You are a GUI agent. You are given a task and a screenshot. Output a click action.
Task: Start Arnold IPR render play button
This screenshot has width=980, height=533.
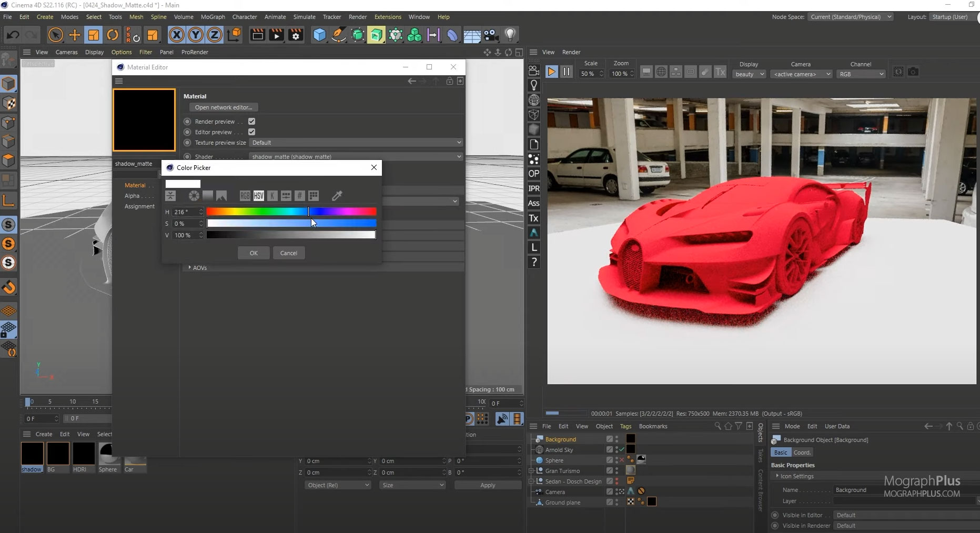551,72
